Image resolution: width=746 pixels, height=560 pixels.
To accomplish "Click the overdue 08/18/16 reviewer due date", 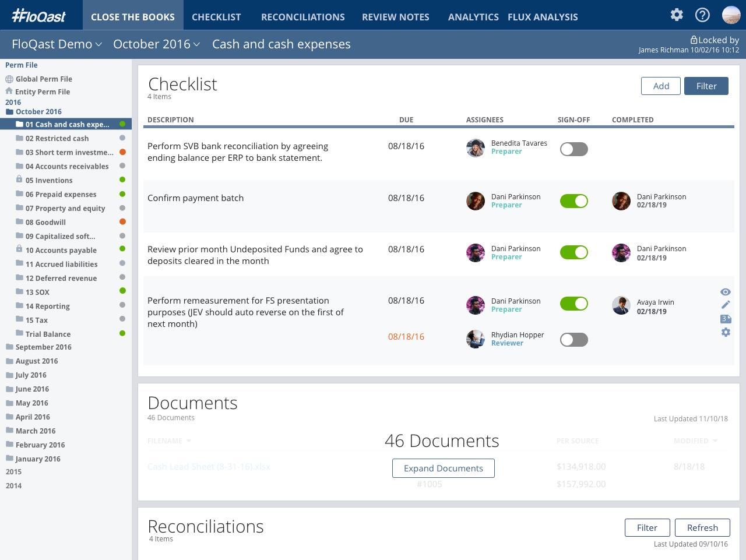I will [406, 337].
